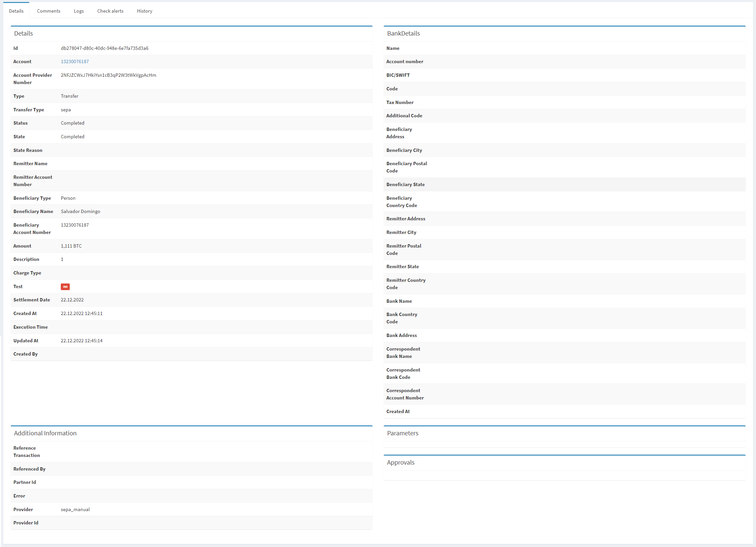Select the Details tab
756x547 pixels.
click(16, 11)
